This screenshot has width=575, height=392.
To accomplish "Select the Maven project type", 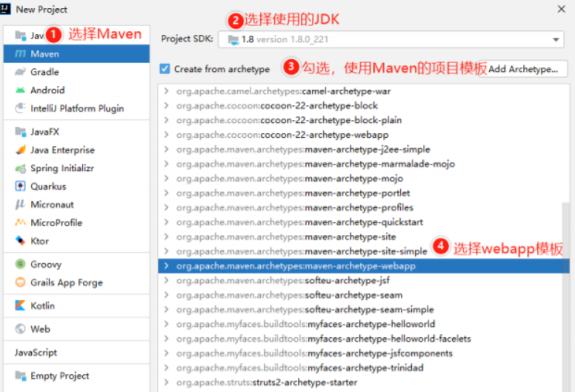I will coord(76,54).
